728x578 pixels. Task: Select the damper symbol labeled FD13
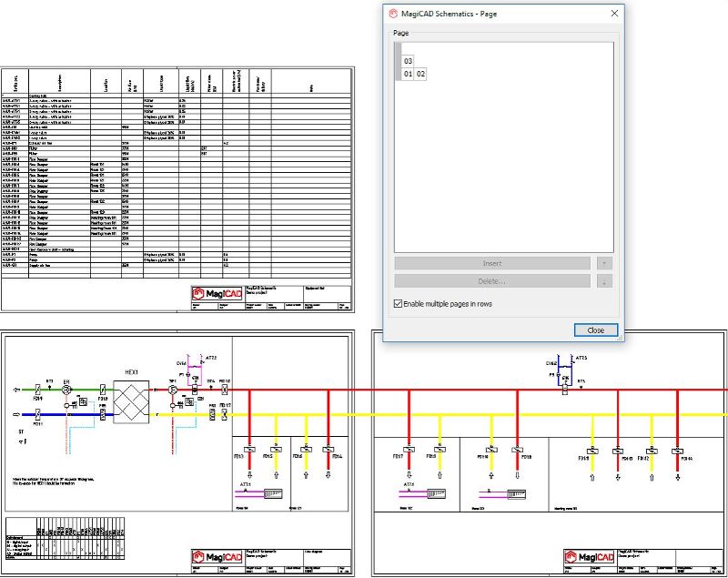[249, 450]
